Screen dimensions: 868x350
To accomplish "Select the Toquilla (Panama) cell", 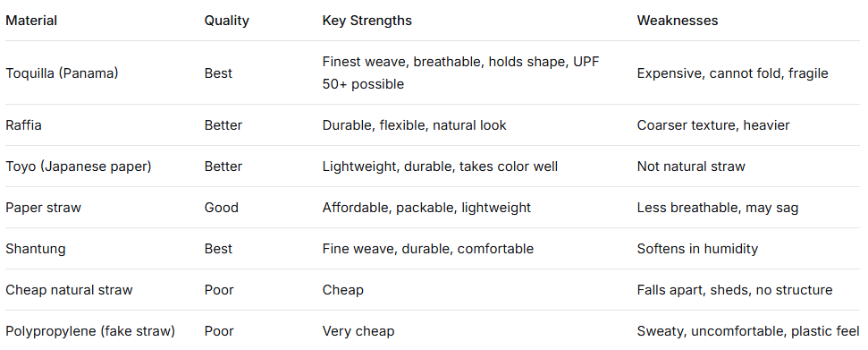I will tap(62, 73).
